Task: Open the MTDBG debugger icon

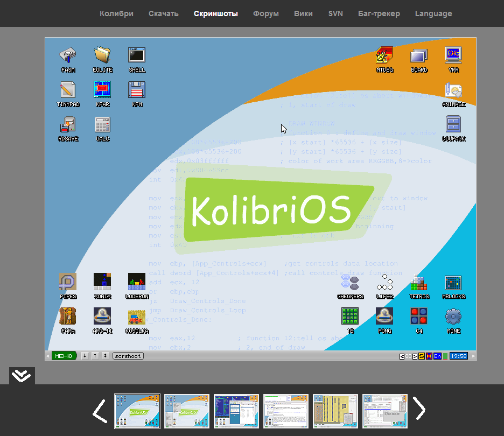Action: pyautogui.click(x=384, y=56)
